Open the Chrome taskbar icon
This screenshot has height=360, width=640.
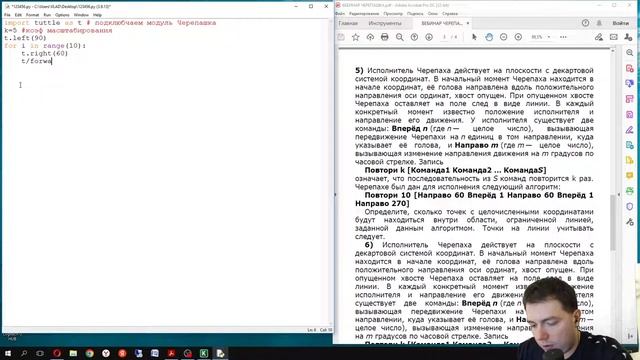click(x=89, y=353)
